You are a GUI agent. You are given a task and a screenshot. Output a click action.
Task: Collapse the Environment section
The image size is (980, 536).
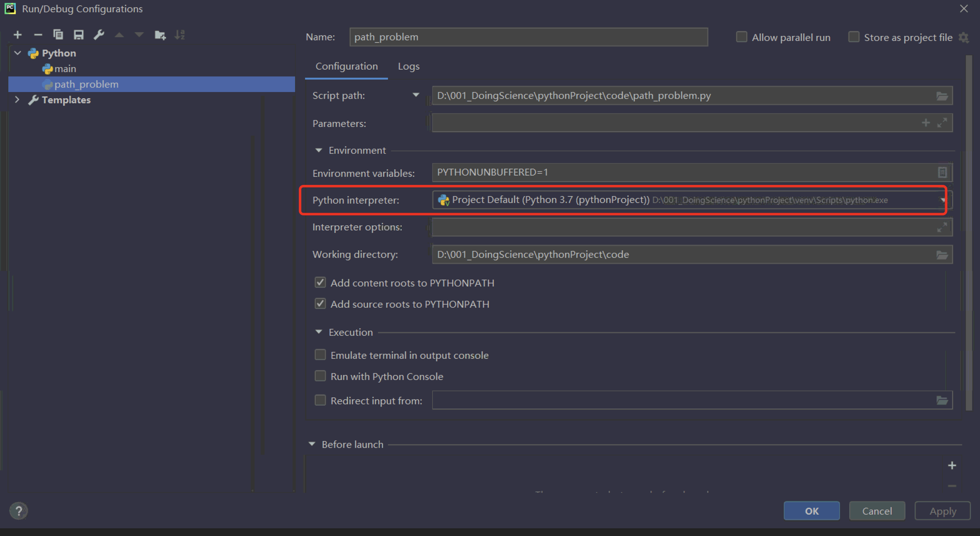[x=319, y=150]
